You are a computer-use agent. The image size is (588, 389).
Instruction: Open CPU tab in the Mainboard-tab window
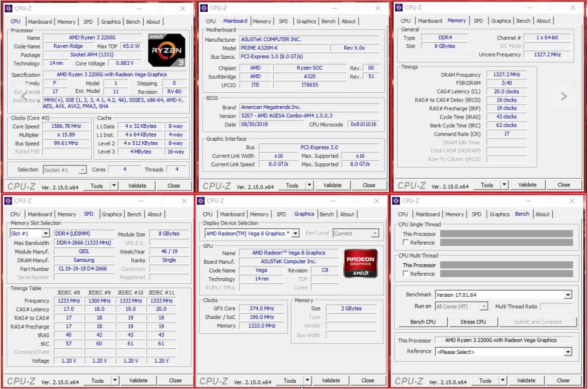(211, 21)
